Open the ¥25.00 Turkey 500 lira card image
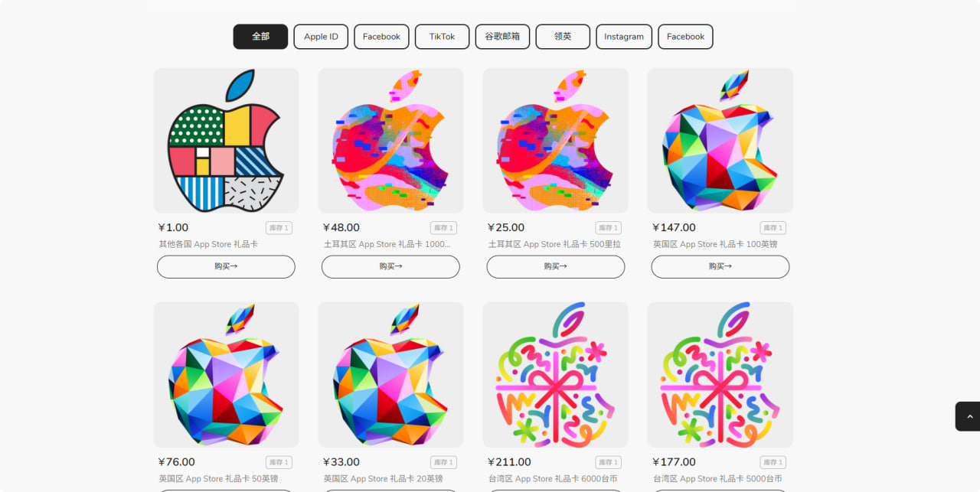 [x=555, y=140]
